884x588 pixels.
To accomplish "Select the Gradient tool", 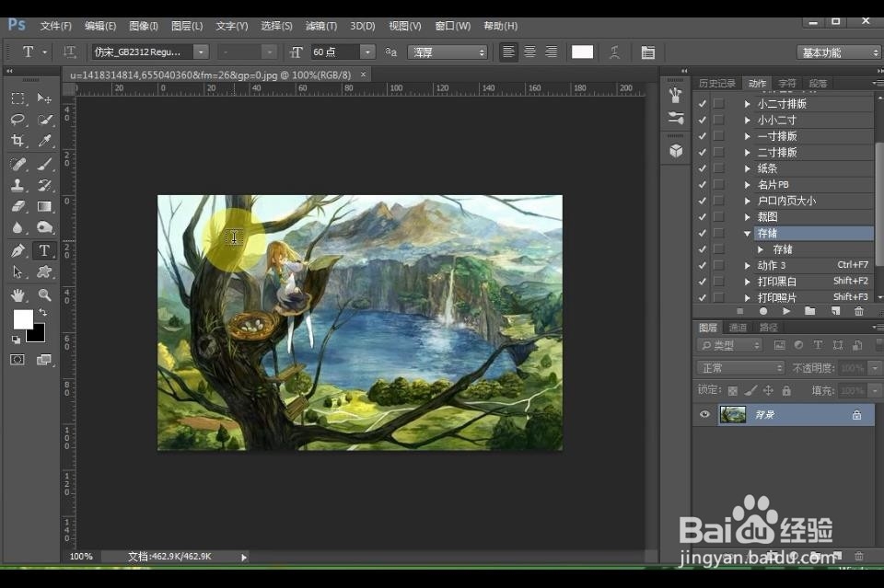I will (44, 206).
